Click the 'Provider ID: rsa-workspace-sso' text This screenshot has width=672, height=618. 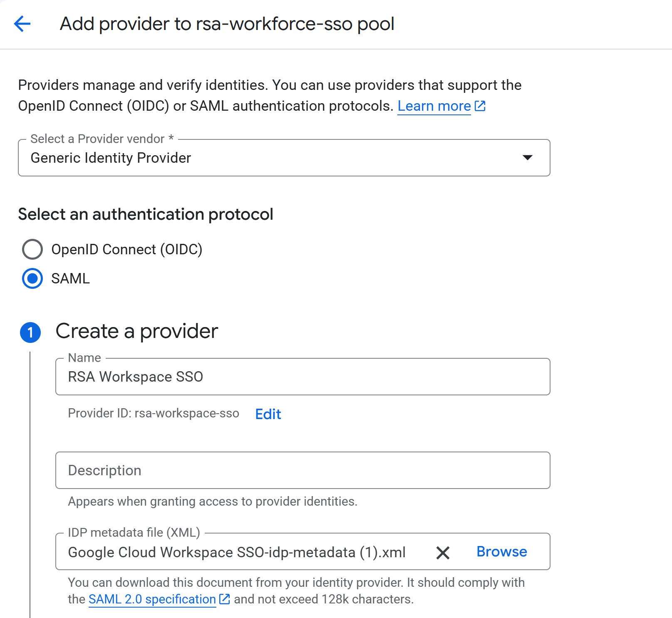[x=154, y=413]
